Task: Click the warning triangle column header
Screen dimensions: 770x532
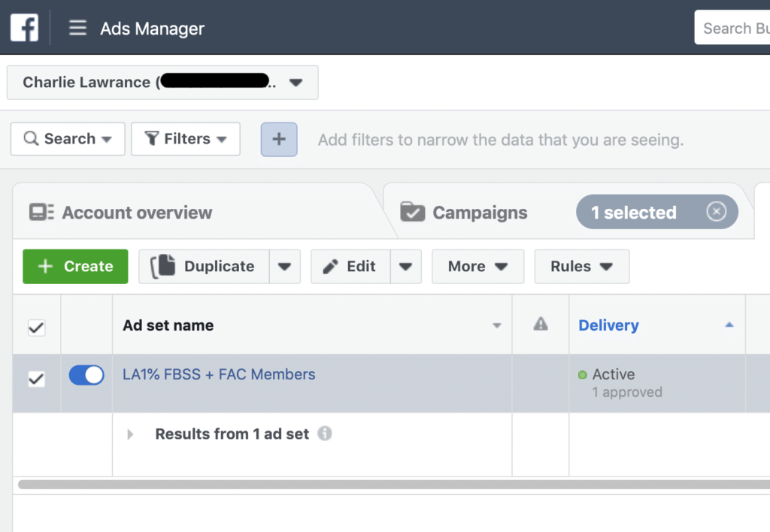Action: tap(540, 324)
